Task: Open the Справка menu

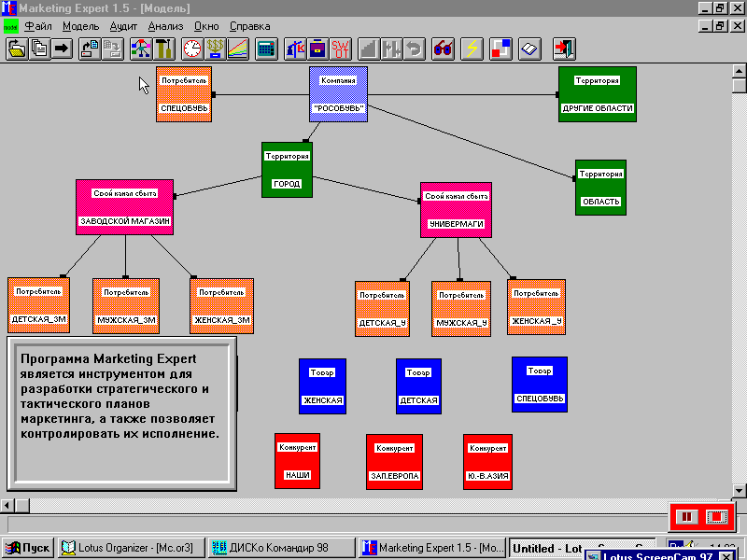Action: pyautogui.click(x=249, y=26)
